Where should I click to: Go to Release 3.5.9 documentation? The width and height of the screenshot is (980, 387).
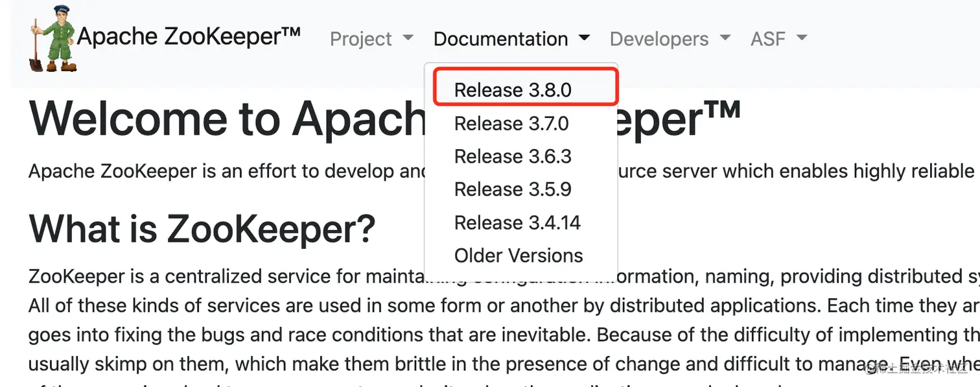(513, 189)
